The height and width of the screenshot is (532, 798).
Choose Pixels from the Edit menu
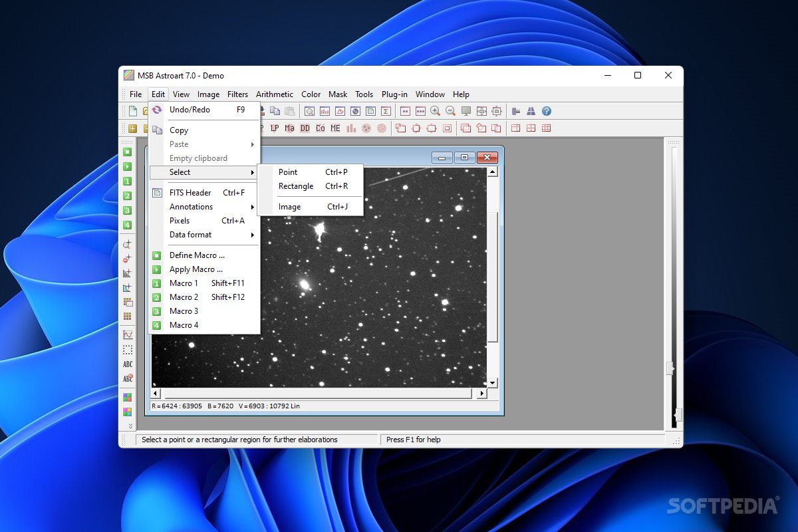[204, 221]
